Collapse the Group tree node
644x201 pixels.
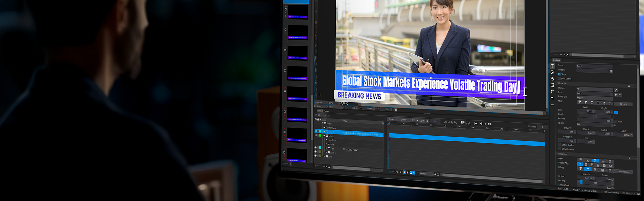coord(325,136)
